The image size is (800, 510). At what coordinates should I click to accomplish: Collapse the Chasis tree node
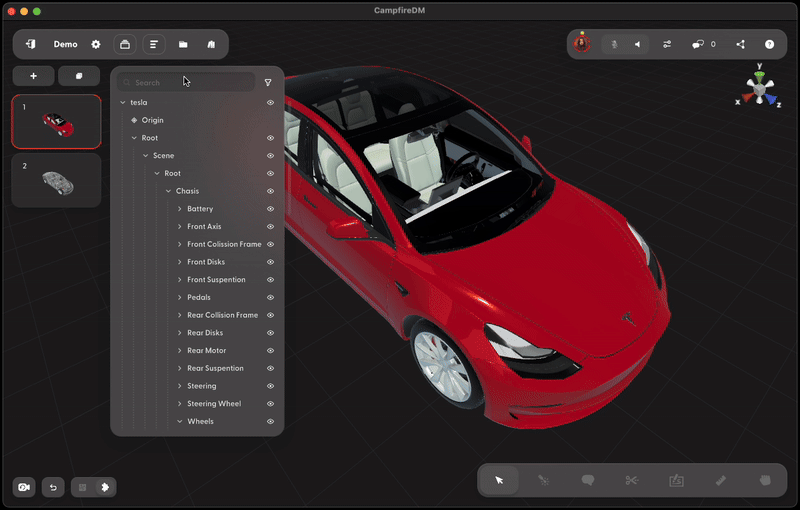coord(168,191)
